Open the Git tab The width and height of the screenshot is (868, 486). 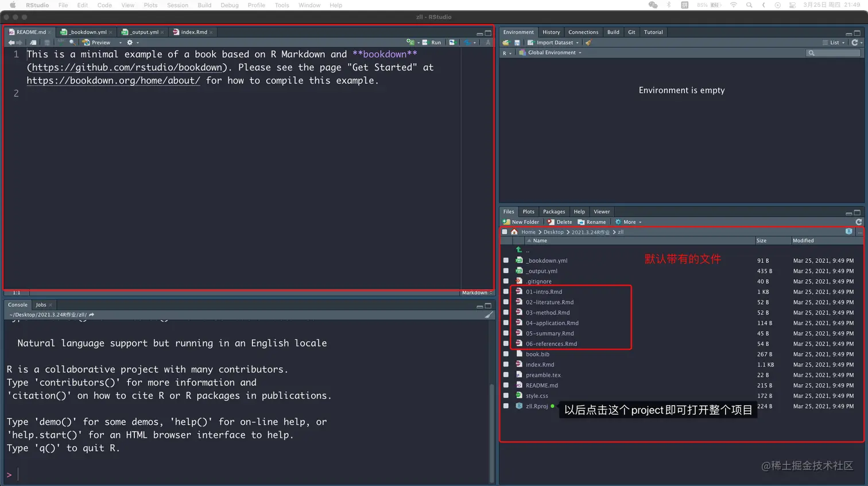coord(631,32)
